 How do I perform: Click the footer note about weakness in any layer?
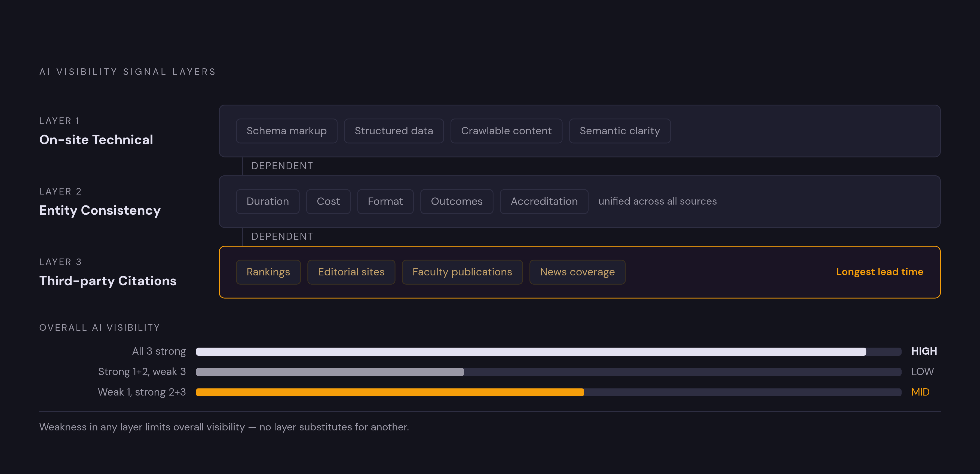click(x=224, y=427)
